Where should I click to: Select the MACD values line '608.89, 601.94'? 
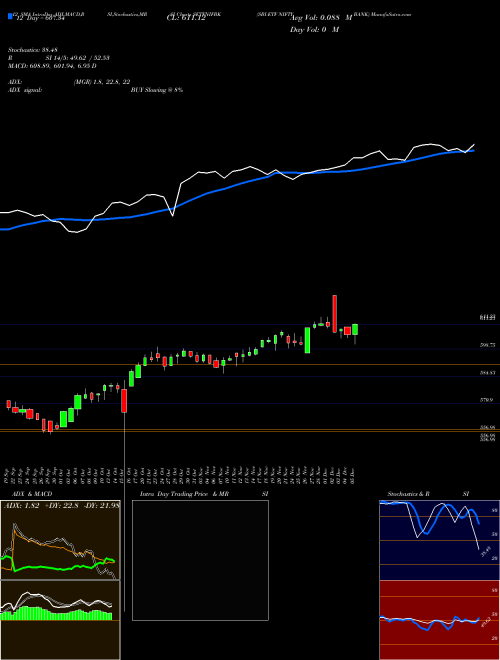pos(53,66)
